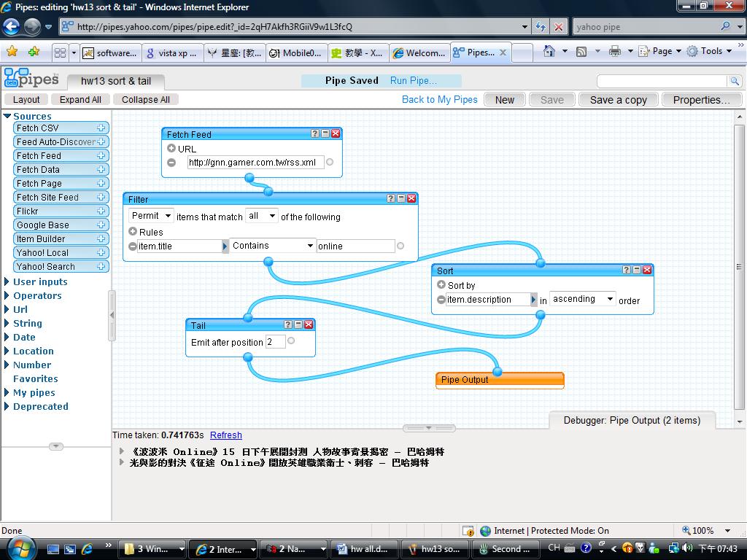Image resolution: width=747 pixels, height=560 pixels.
Task: Click the Save a copy button
Action: (619, 100)
